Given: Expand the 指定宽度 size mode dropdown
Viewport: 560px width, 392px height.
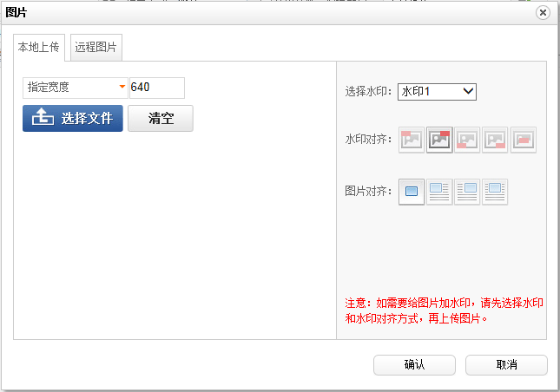Looking at the screenshot, I should click(x=76, y=88).
